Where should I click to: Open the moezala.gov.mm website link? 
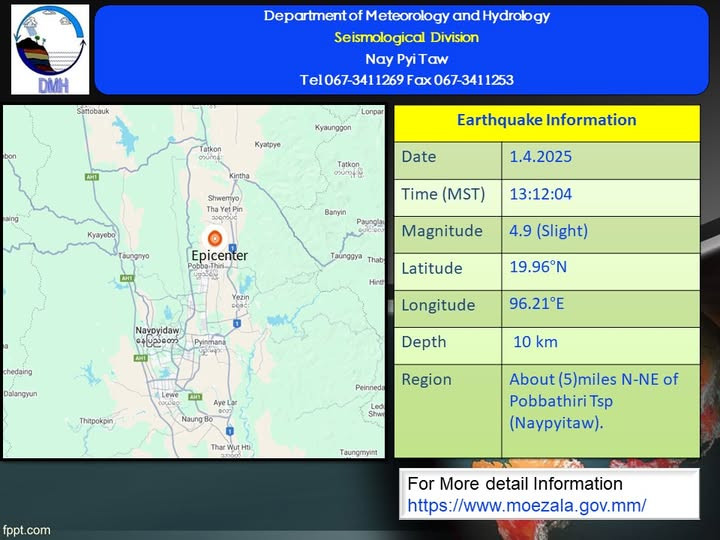click(x=526, y=505)
